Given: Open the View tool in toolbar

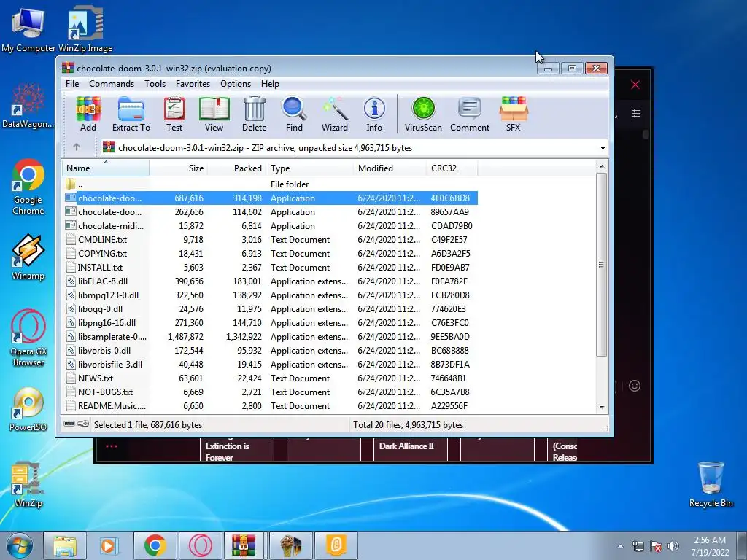Looking at the screenshot, I should (x=214, y=114).
